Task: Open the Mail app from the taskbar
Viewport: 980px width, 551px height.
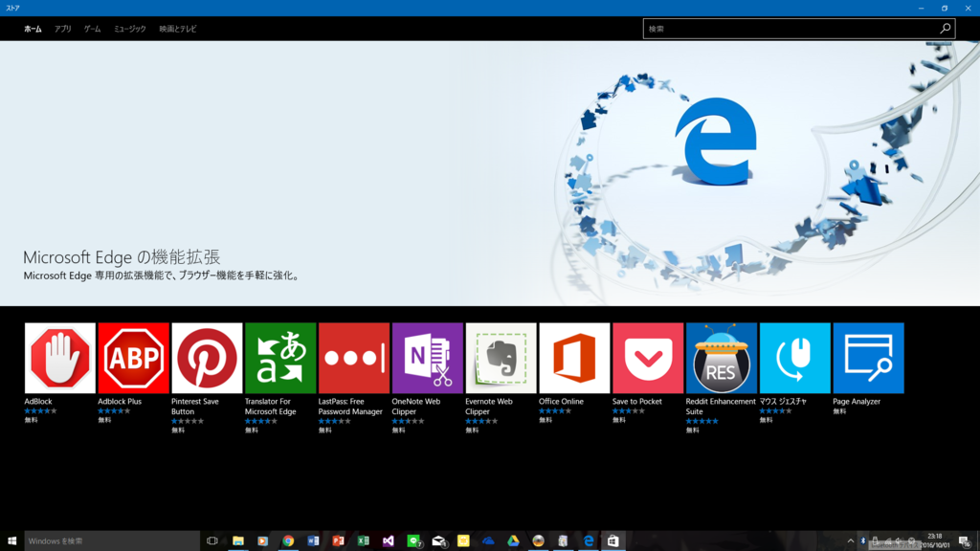Action: pos(438,541)
